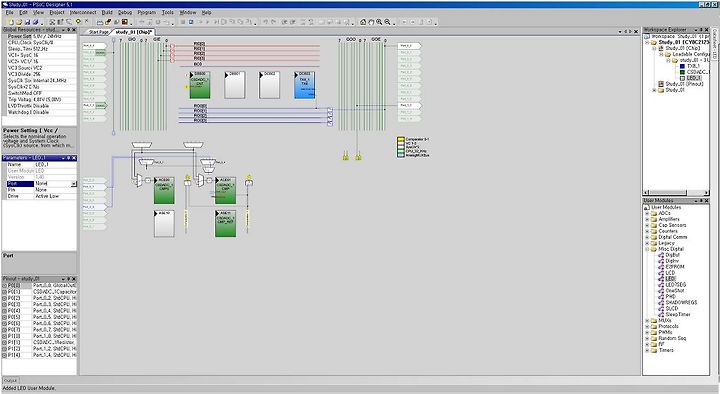
Task: Click the home view toolbar icon
Action: pos(363,22)
